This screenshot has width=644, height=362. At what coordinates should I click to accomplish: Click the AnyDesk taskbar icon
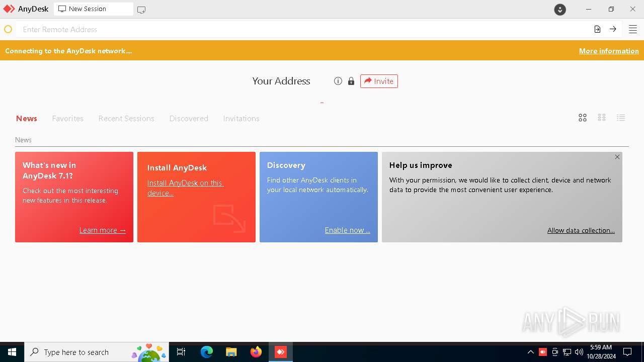click(x=281, y=352)
